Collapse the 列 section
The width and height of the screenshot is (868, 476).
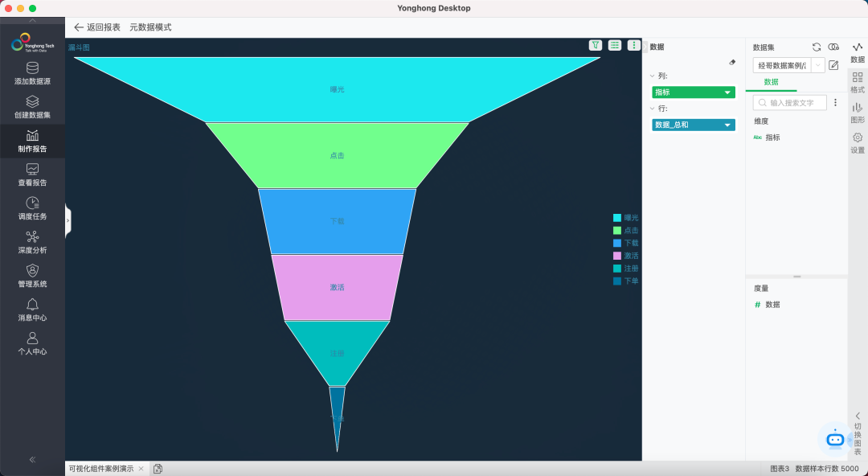(x=652, y=76)
